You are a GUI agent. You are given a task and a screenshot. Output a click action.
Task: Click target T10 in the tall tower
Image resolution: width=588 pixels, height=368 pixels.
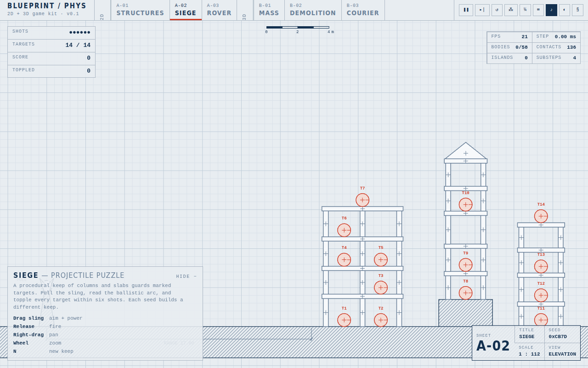(x=466, y=205)
